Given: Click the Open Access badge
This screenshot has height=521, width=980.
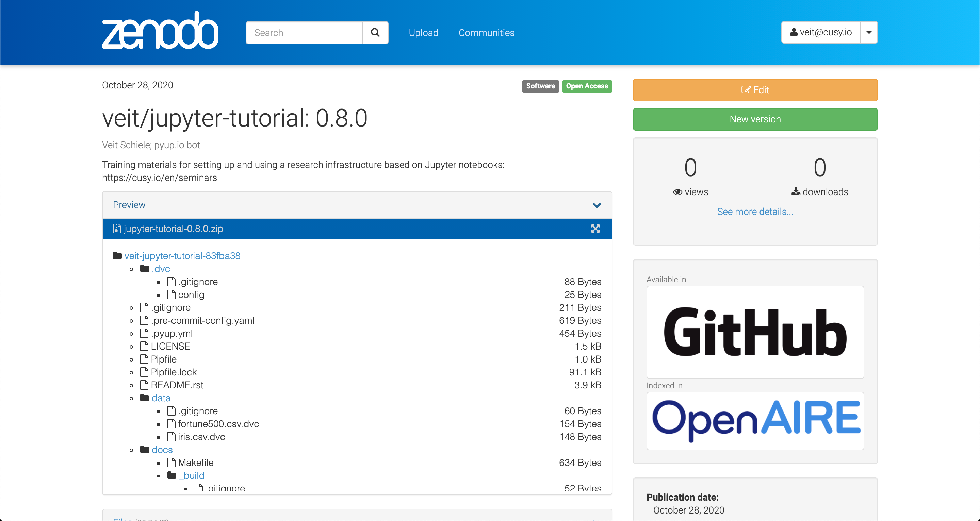Looking at the screenshot, I should (x=587, y=86).
